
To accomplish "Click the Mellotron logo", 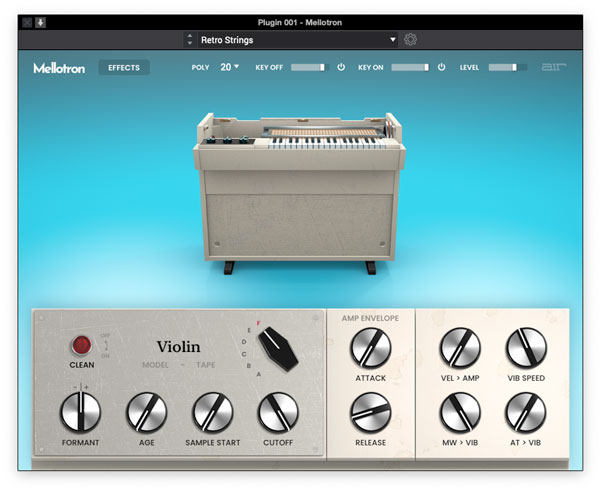I will 59,68.
